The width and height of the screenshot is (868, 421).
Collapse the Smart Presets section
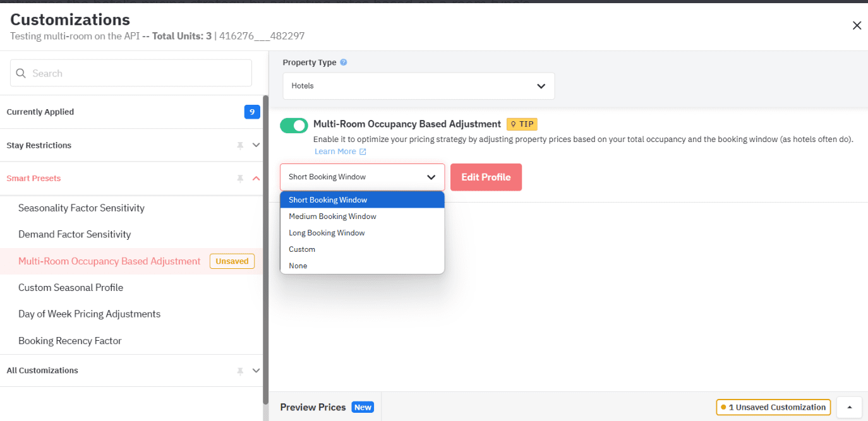[x=256, y=178]
